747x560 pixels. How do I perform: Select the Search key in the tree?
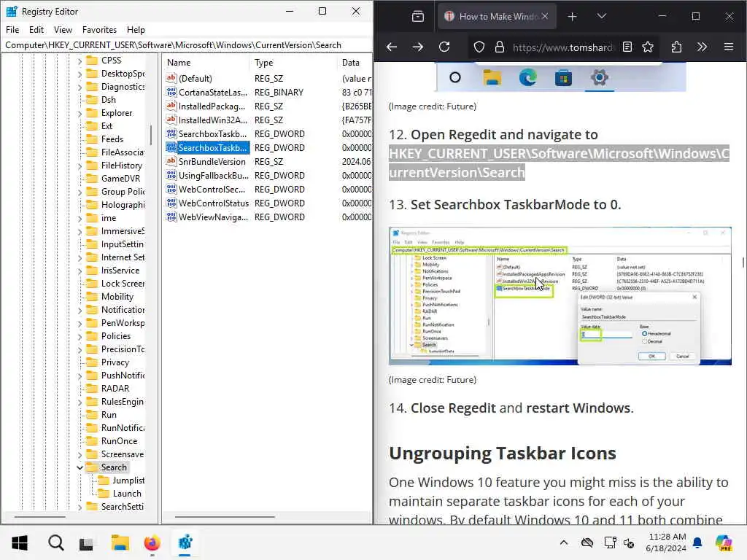(113, 467)
